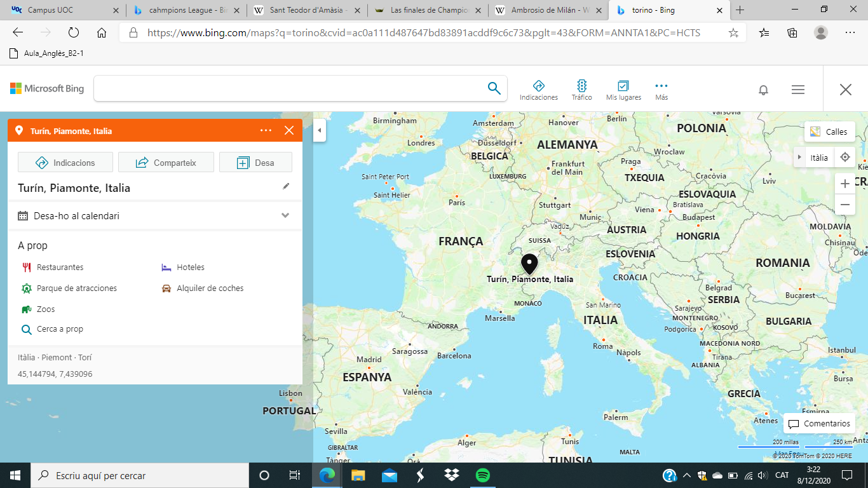Click the Desa save button
This screenshot has height=488, width=868.
[x=255, y=162]
